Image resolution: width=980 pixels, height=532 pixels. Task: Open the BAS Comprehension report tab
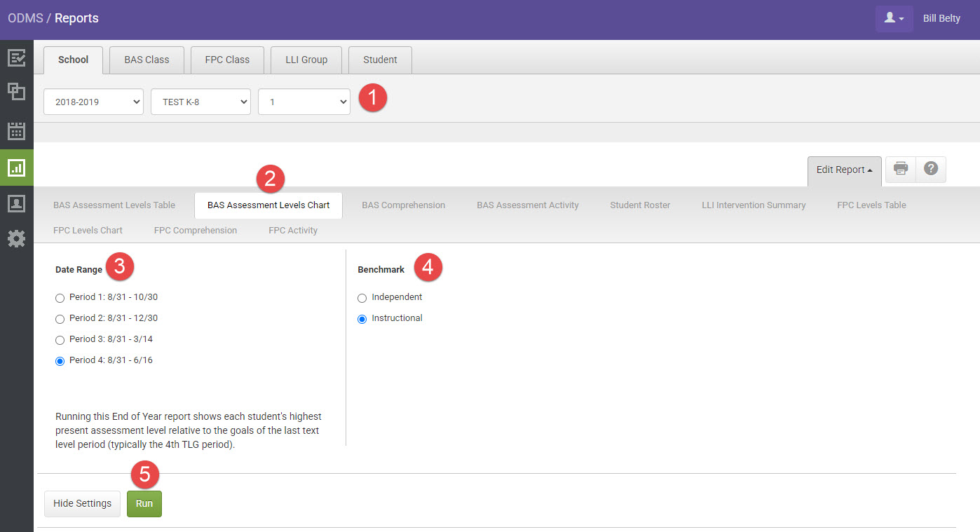point(403,205)
